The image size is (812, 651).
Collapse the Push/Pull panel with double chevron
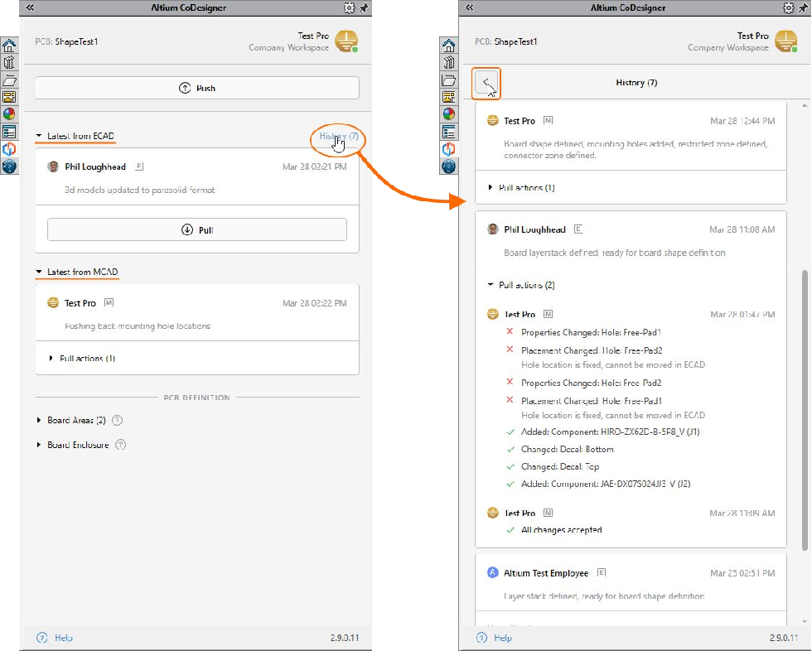coord(30,7)
